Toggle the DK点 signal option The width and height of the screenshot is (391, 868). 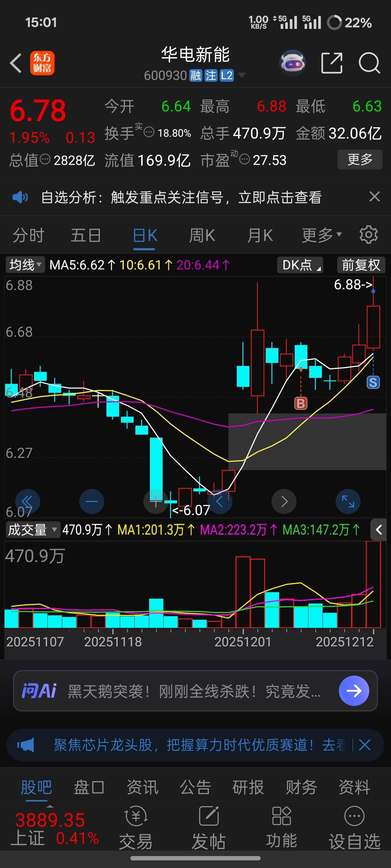[x=300, y=265]
